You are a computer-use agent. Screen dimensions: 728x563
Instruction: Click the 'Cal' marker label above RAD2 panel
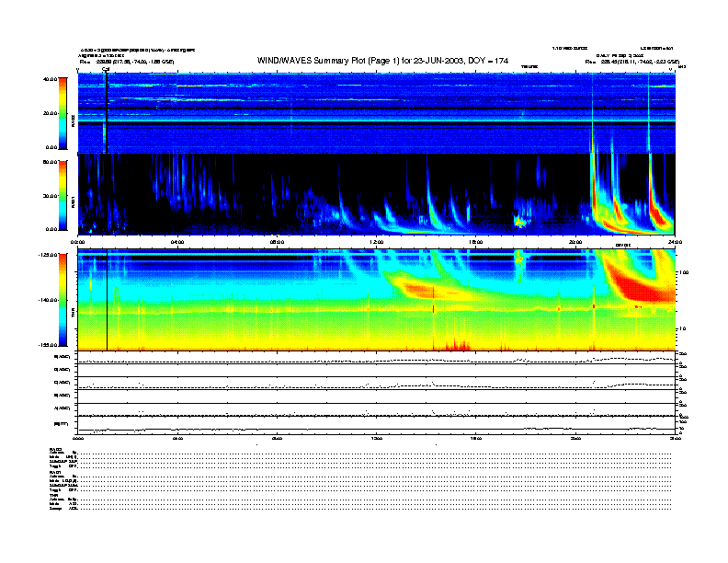click(x=106, y=69)
